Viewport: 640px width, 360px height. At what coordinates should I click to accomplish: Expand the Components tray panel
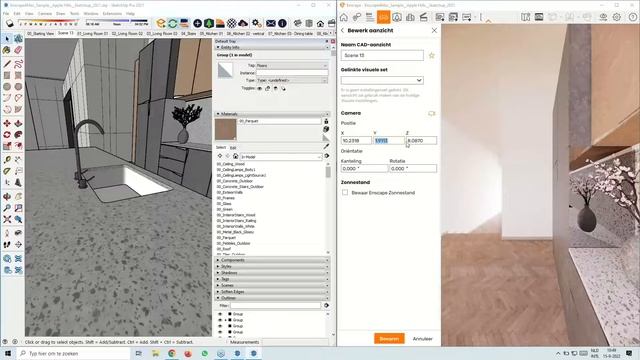pyautogui.click(x=272, y=260)
